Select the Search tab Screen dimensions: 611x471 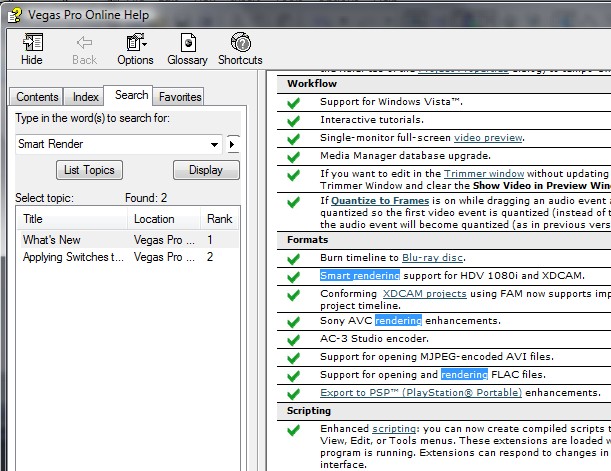point(131,95)
